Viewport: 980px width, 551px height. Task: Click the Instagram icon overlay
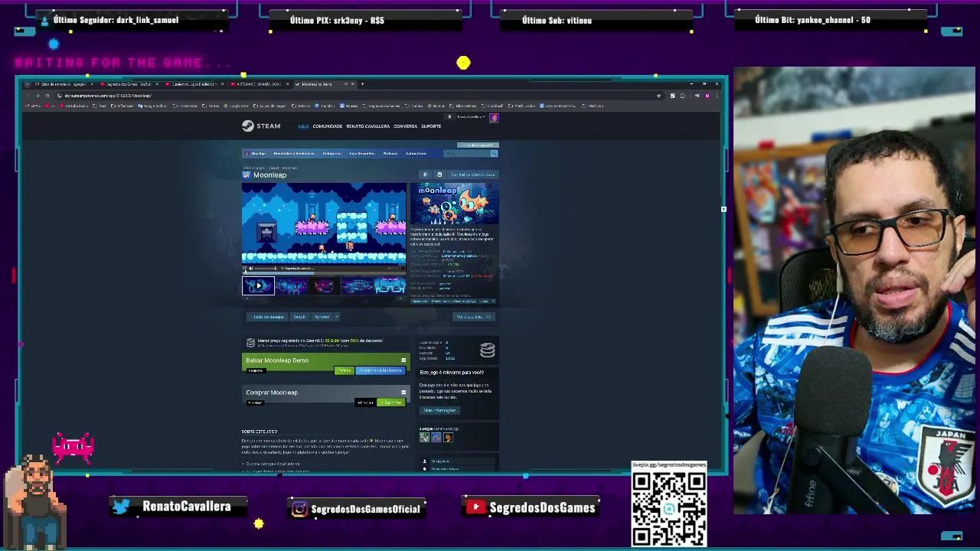[299, 508]
